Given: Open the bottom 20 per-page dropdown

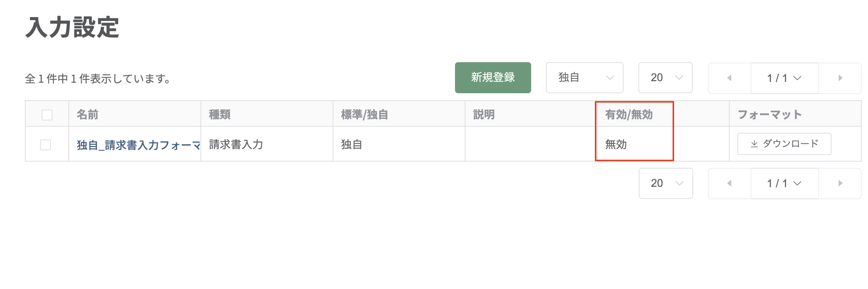Looking at the screenshot, I should click(x=666, y=183).
